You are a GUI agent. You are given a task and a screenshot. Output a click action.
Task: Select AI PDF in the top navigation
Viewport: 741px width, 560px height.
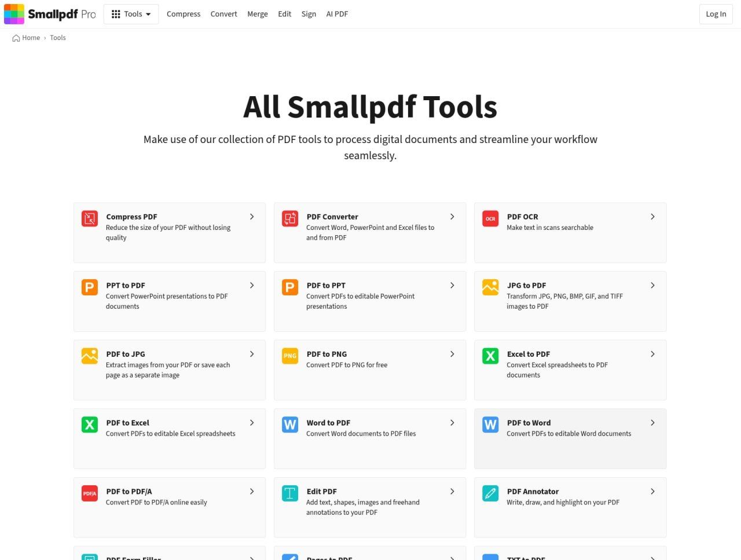coord(337,14)
